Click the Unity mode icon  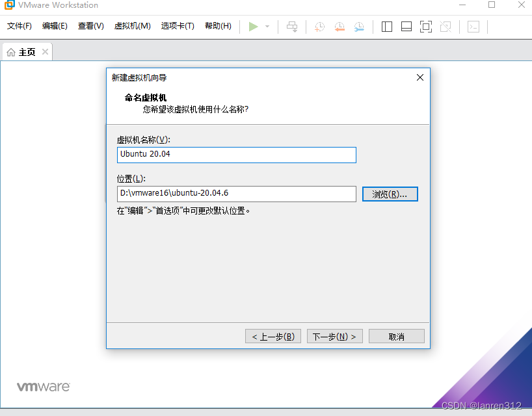[446, 27]
